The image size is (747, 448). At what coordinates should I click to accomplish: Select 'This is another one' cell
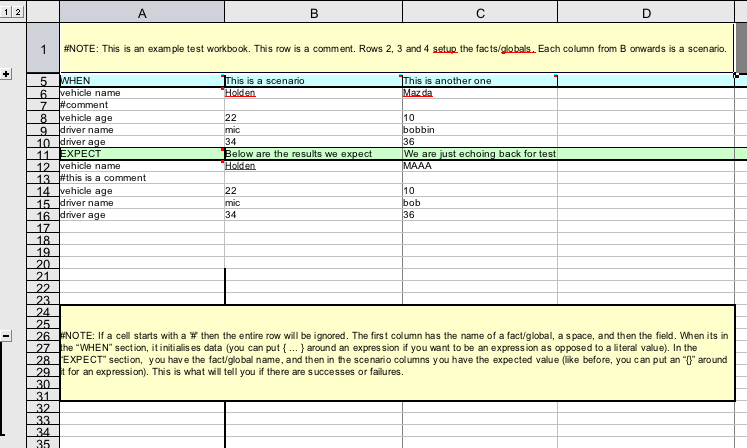[480, 81]
